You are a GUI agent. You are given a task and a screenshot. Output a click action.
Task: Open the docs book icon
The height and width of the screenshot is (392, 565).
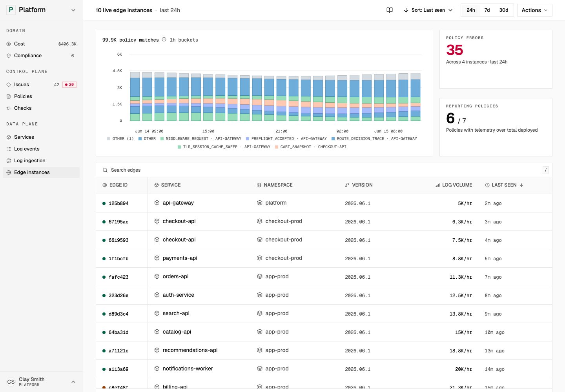(x=390, y=10)
